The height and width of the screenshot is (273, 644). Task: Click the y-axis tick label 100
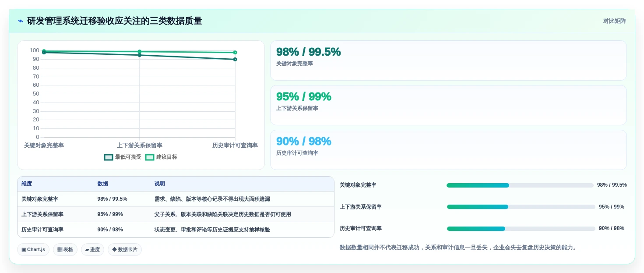[35, 50]
